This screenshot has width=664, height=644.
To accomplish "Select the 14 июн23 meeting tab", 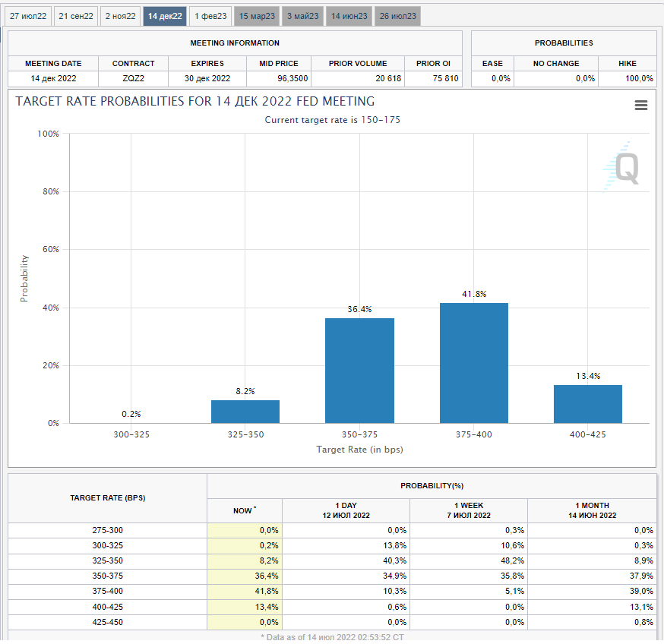I will point(349,16).
